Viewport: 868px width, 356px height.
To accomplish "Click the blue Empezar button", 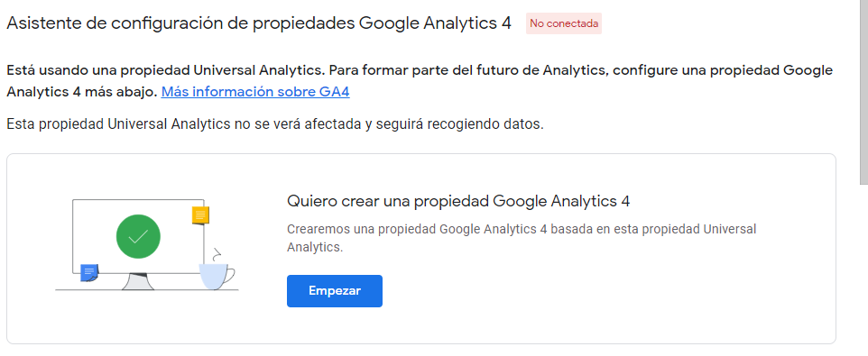I will click(335, 291).
